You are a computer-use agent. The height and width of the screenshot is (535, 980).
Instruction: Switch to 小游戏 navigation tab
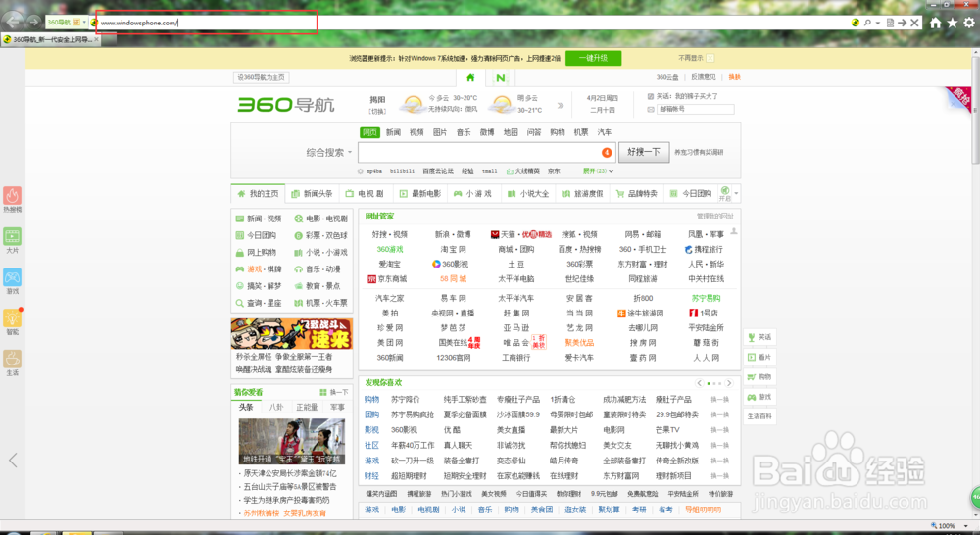click(473, 194)
